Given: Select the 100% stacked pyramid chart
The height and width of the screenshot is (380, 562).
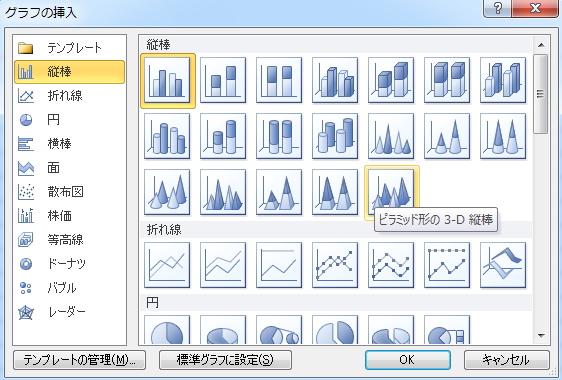Looking at the screenshot, I should [335, 192].
